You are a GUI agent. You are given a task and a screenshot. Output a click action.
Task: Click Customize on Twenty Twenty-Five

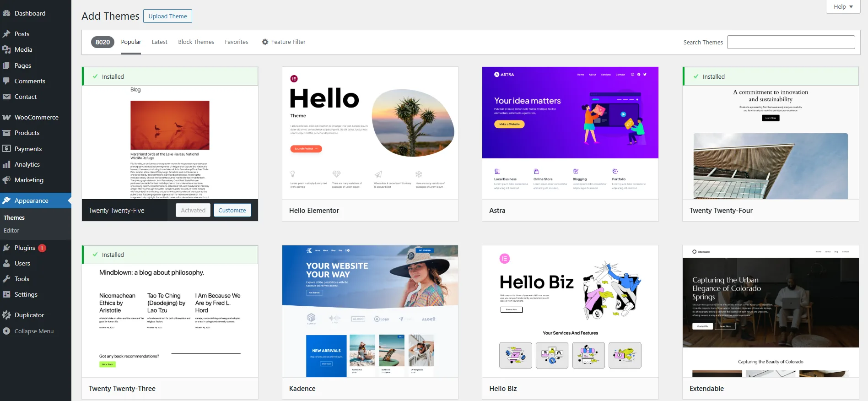[x=232, y=210]
